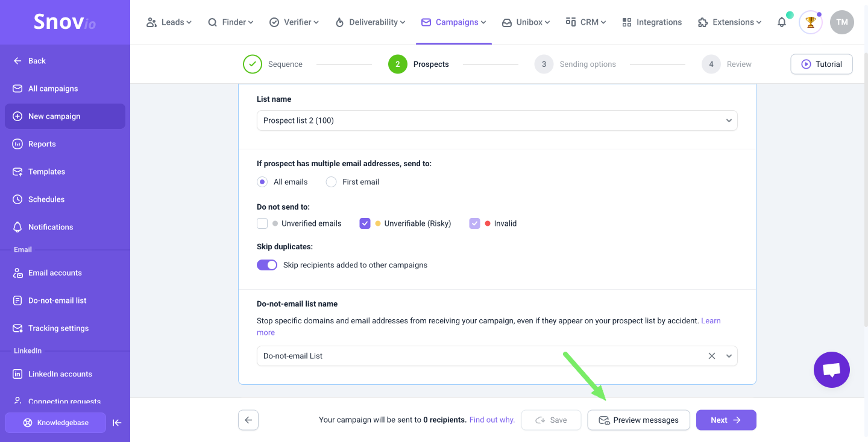Collapse the sidebar with the arrow icon

[x=118, y=423]
